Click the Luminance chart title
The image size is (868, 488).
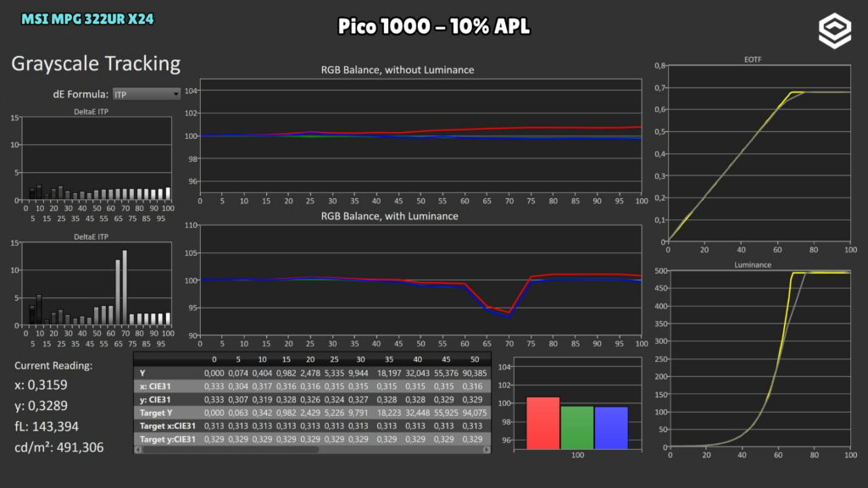(753, 264)
